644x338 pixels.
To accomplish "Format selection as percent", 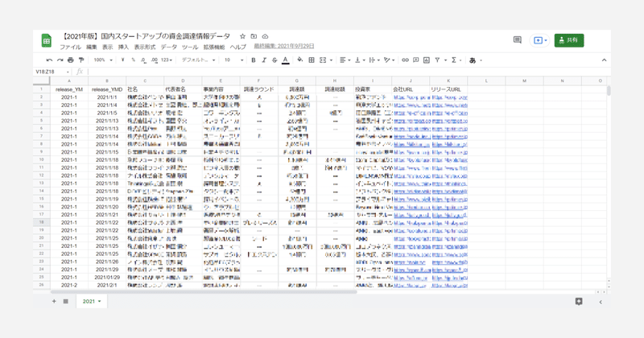I will point(133,60).
